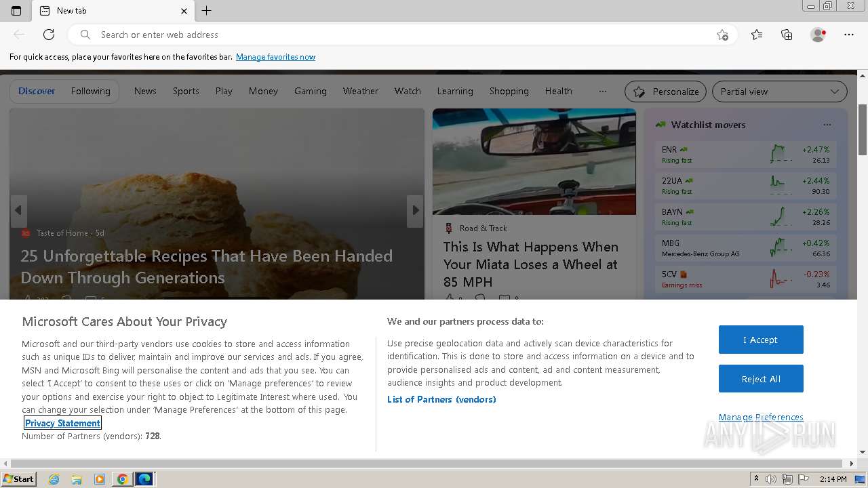Image resolution: width=868 pixels, height=488 pixels.
Task: Open the Collections icon
Action: 787,35
